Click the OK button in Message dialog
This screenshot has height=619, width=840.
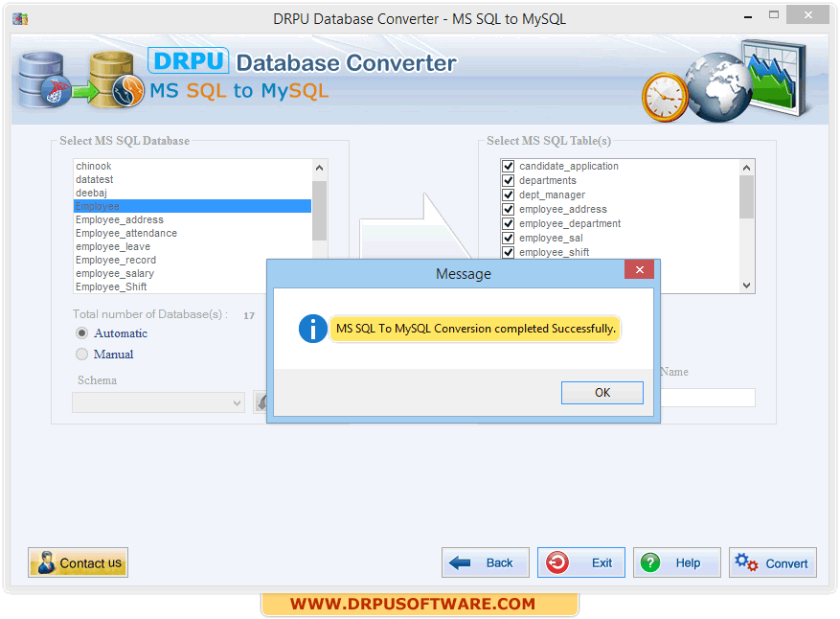click(x=602, y=392)
